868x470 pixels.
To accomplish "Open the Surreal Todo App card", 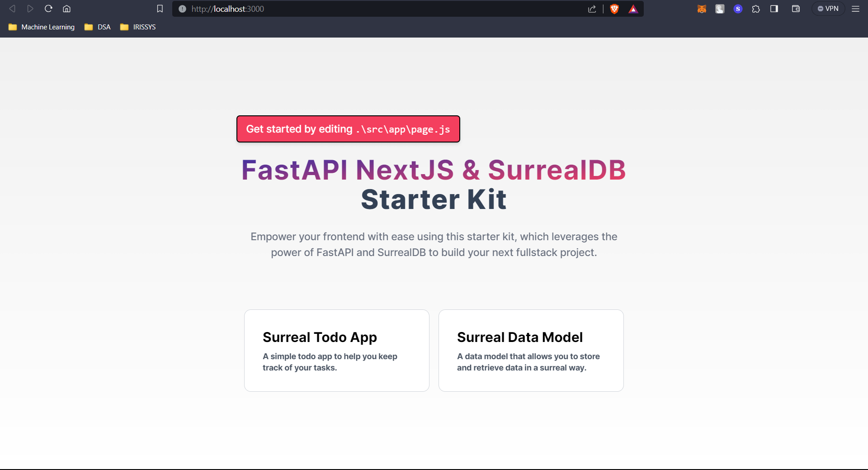I will [x=337, y=351].
